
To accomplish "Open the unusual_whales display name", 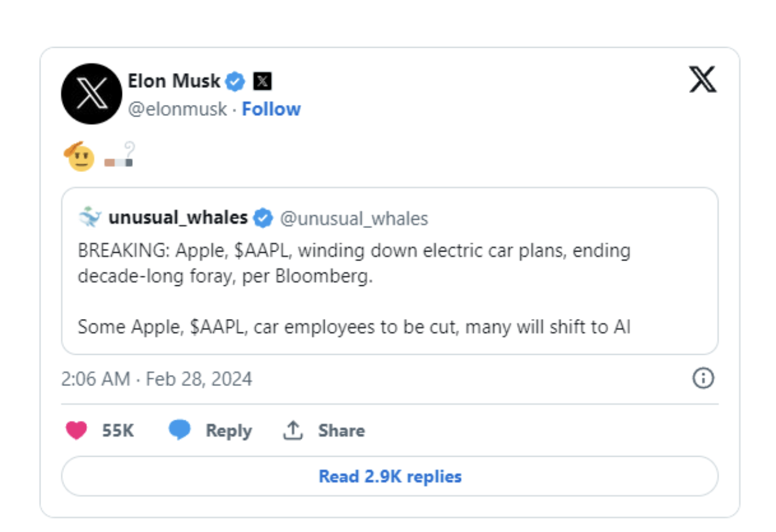I will [x=178, y=218].
